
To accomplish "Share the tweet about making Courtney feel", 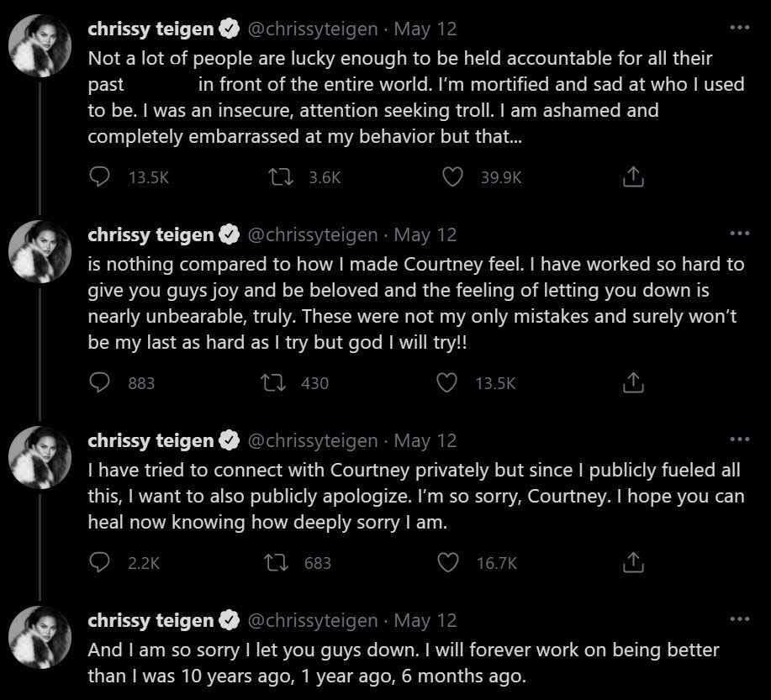I will (x=632, y=383).
